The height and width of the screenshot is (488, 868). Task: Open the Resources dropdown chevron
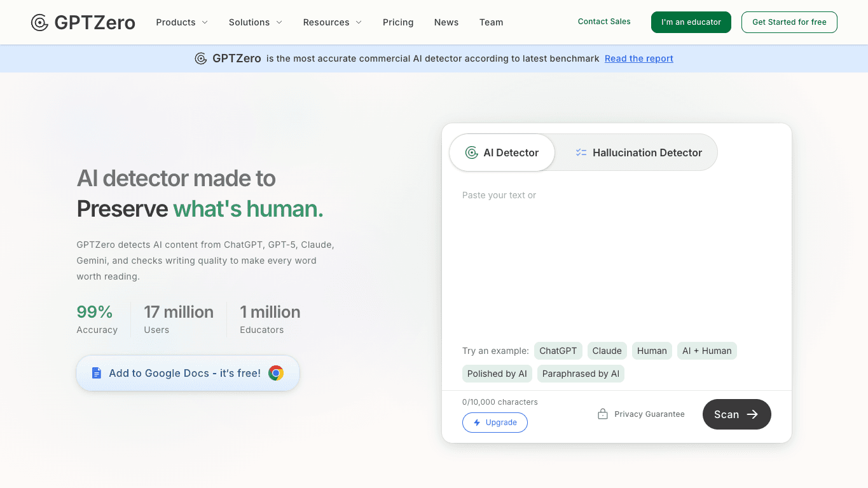click(359, 22)
